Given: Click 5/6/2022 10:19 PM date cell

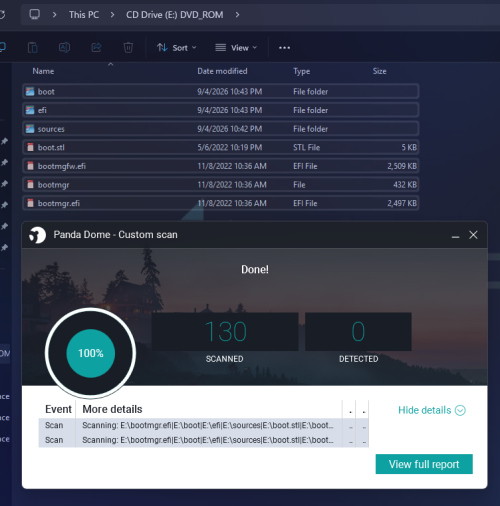Looking at the screenshot, I should coord(230,147).
